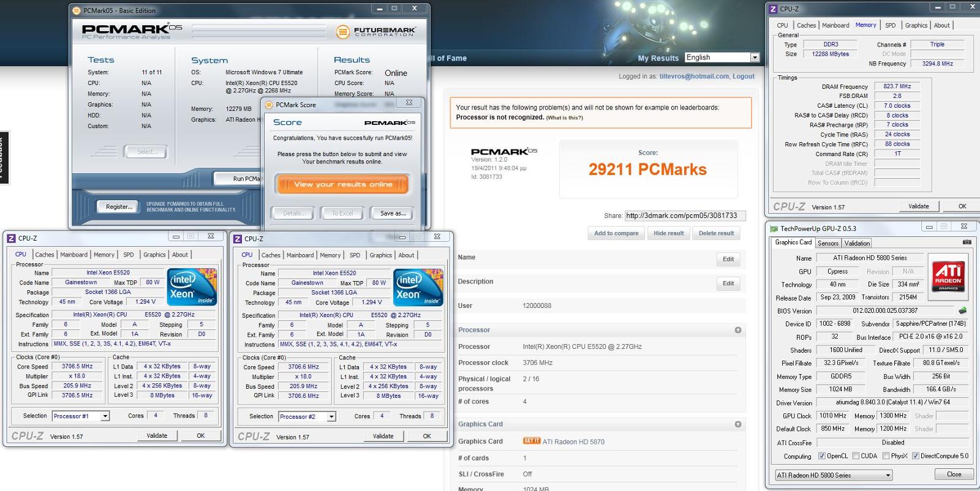980x491 pixels.
Task: Click Intel Xeon logo in Processor #1 window
Action: [192, 286]
